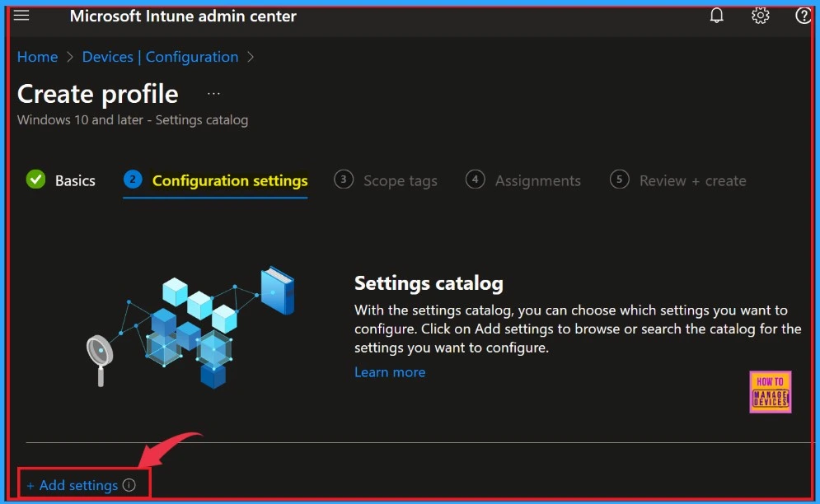Go to the Scope tags step
The width and height of the screenshot is (820, 504).
pyautogui.click(x=400, y=181)
